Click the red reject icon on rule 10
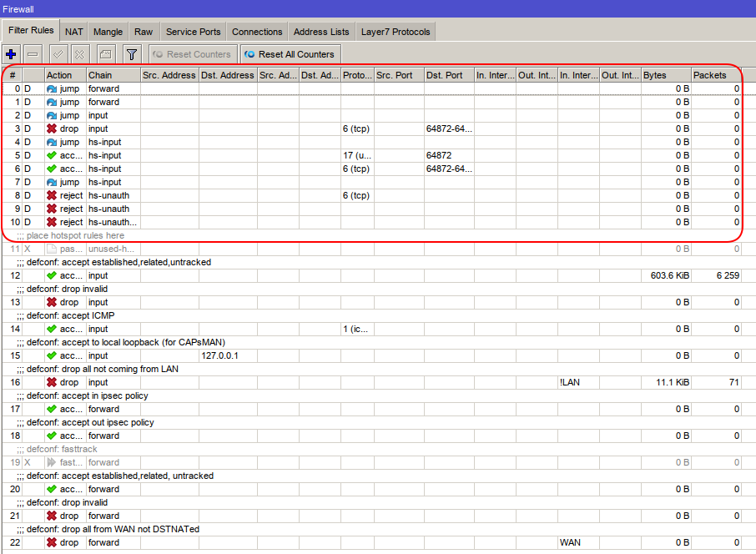 pos(52,222)
